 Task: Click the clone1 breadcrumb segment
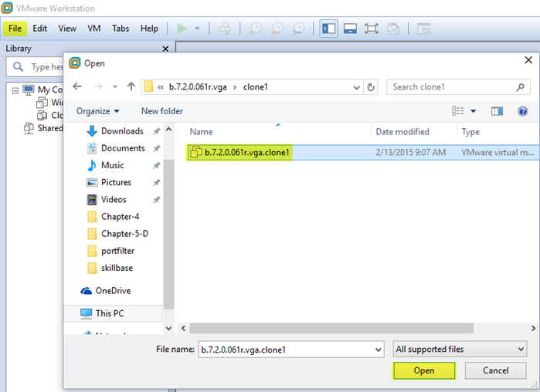pyautogui.click(x=255, y=87)
